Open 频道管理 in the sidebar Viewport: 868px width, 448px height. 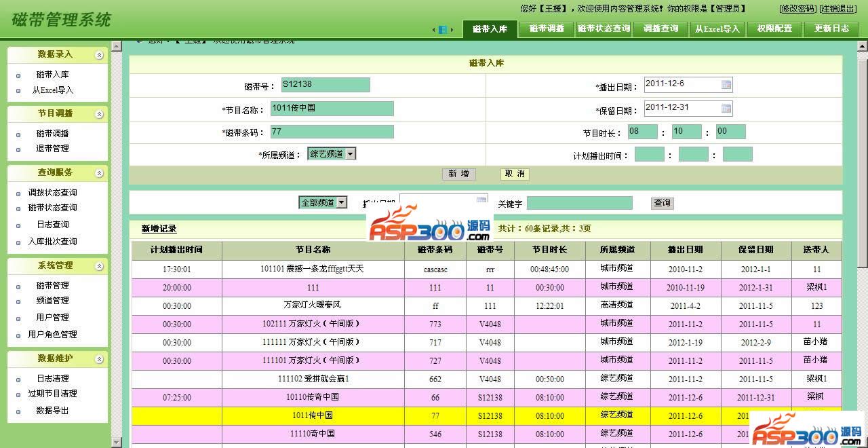click(x=53, y=301)
